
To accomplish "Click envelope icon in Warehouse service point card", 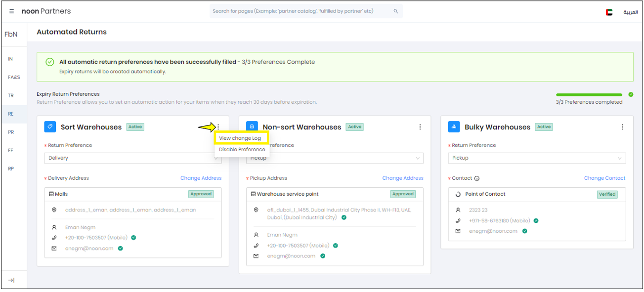I will tap(256, 256).
